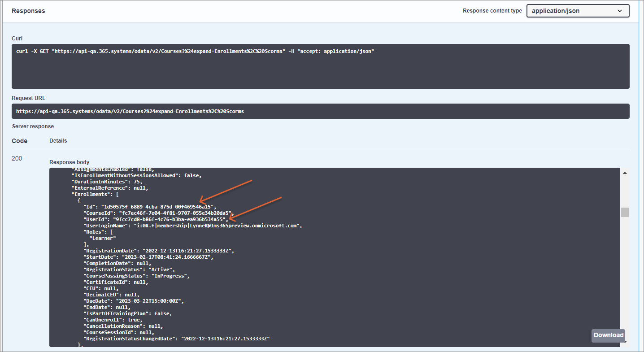The width and height of the screenshot is (644, 352).
Task: Click the response body scrollbar thumb
Action: pyautogui.click(x=625, y=212)
